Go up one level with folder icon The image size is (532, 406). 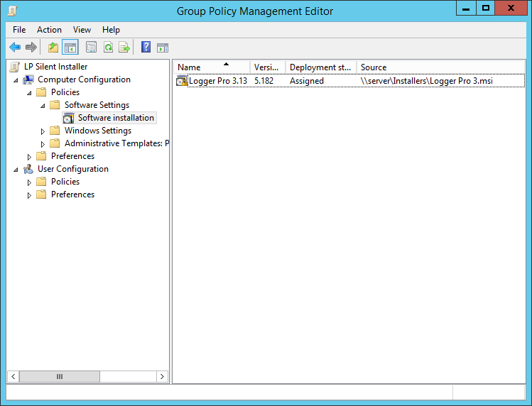(53, 47)
